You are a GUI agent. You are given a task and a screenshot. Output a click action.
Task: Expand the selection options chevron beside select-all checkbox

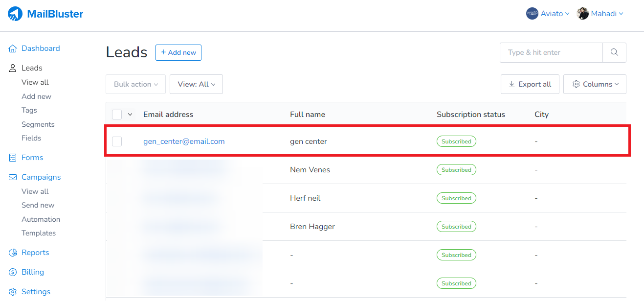[129, 114]
